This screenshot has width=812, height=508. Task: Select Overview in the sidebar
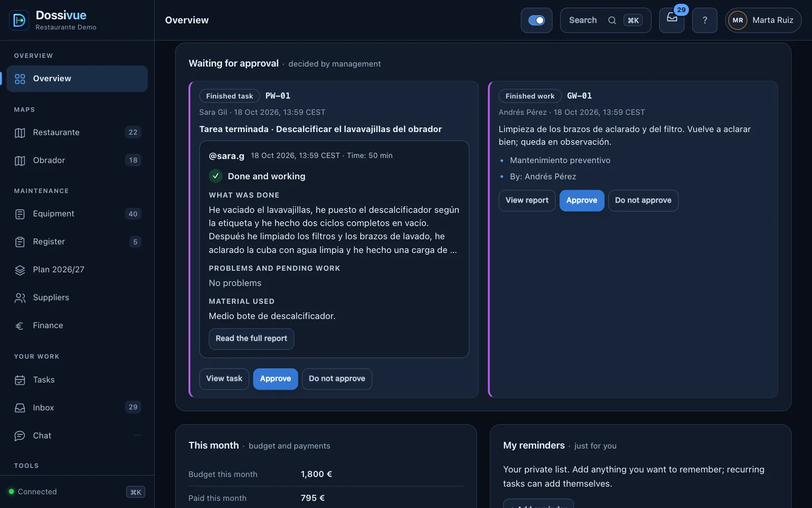(x=77, y=79)
